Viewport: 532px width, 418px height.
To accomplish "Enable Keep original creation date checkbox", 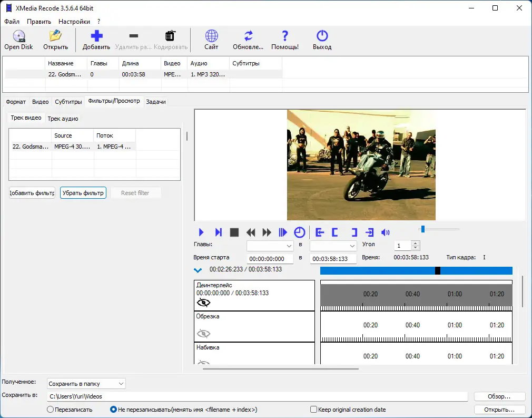I will 314,410.
